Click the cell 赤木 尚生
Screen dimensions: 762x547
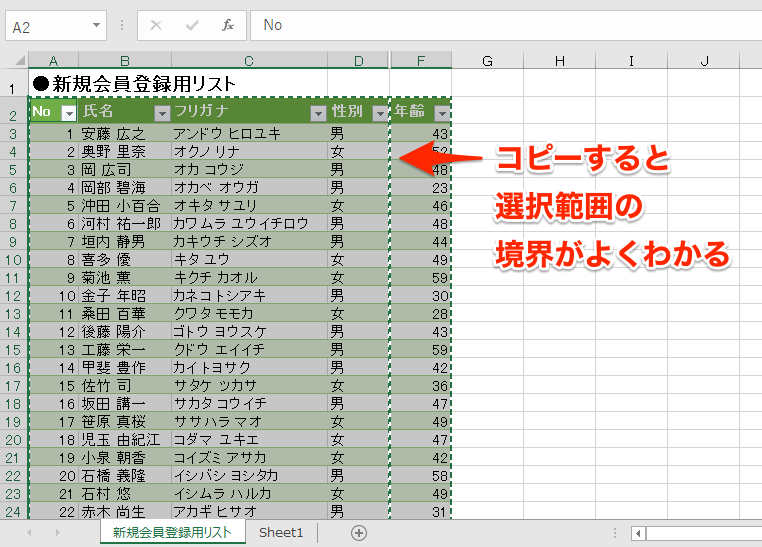tap(125, 511)
